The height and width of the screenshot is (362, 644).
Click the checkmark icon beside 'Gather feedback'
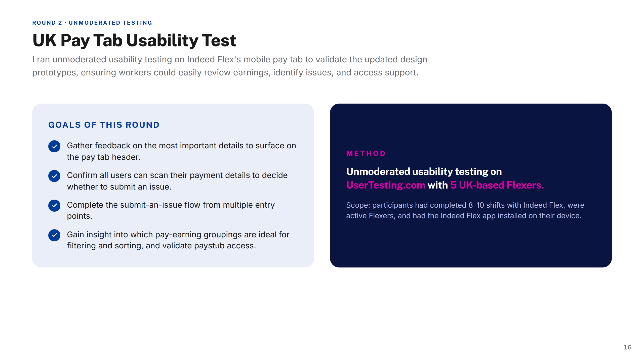pos(54,146)
